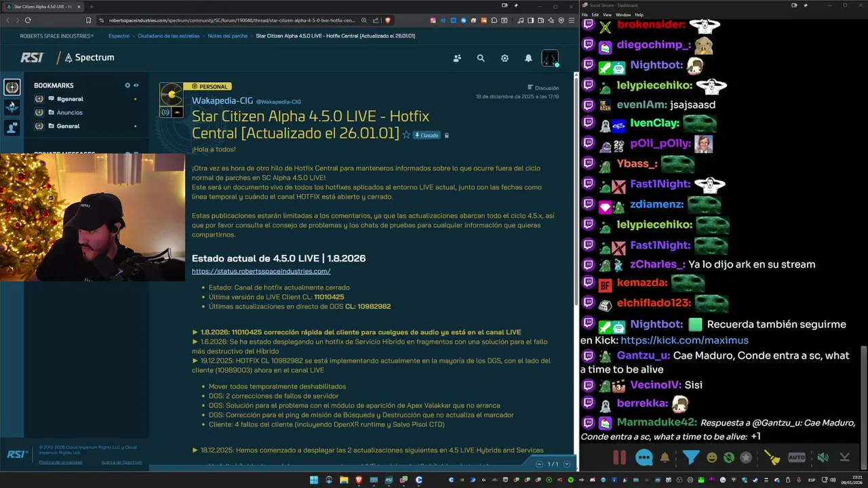Screen dimensions: 868x488
Task: Open Spectrum settings gear in header
Action: pos(505,58)
